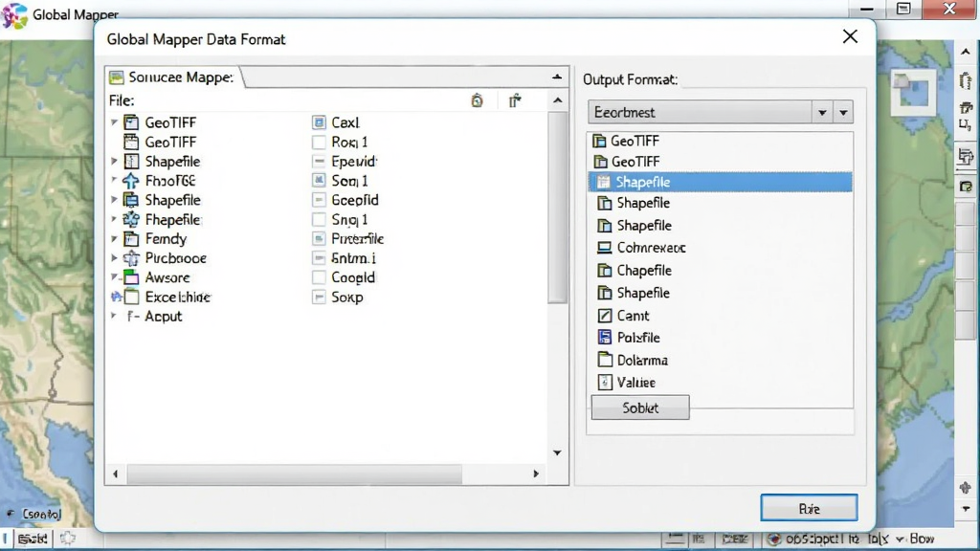
Task: Click the Dolarma folder icon
Action: (x=604, y=360)
